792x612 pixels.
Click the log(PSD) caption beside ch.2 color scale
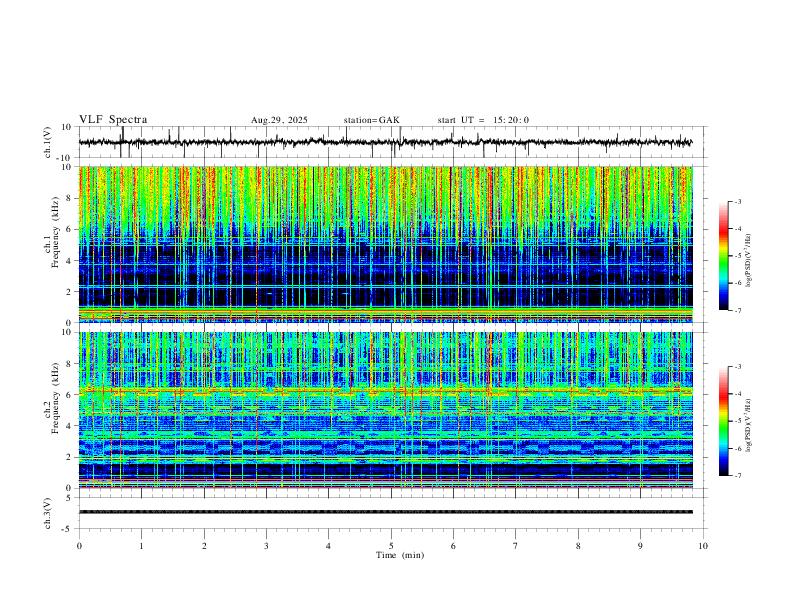(749, 425)
